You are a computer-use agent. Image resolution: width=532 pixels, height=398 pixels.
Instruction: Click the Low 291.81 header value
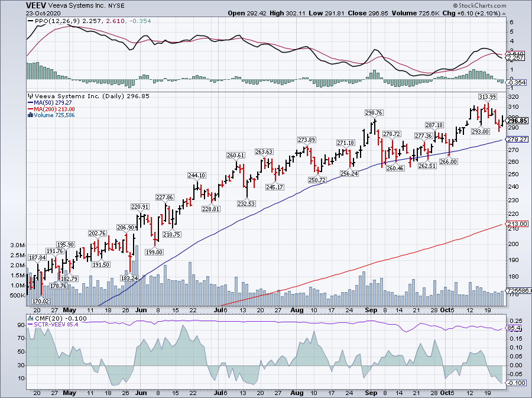326,14
